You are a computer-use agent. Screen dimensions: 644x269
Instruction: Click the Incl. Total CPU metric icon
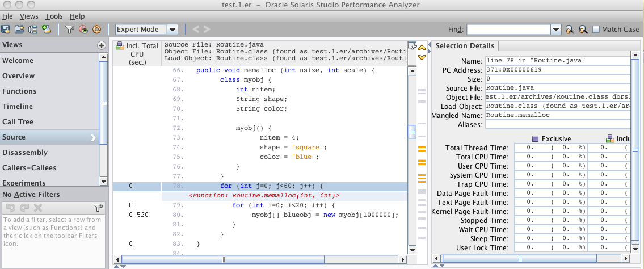point(120,45)
